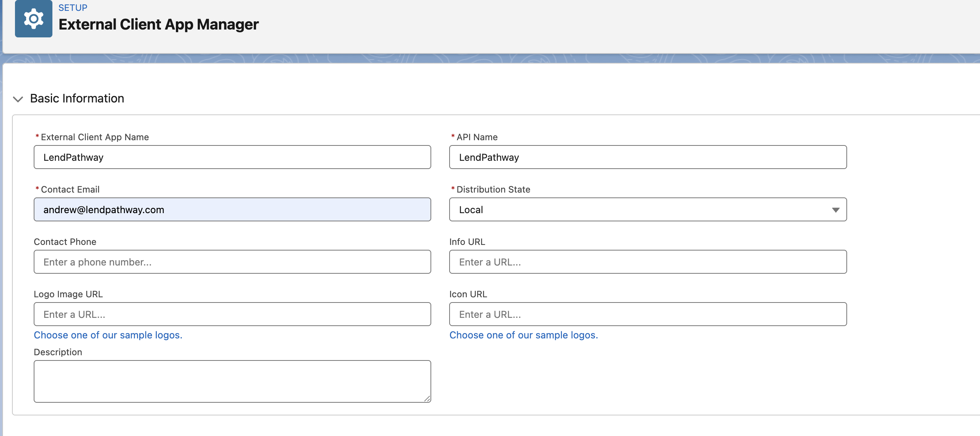Focus the Contact Email field
Screen dimensions: 980x436
pyautogui.click(x=232, y=209)
